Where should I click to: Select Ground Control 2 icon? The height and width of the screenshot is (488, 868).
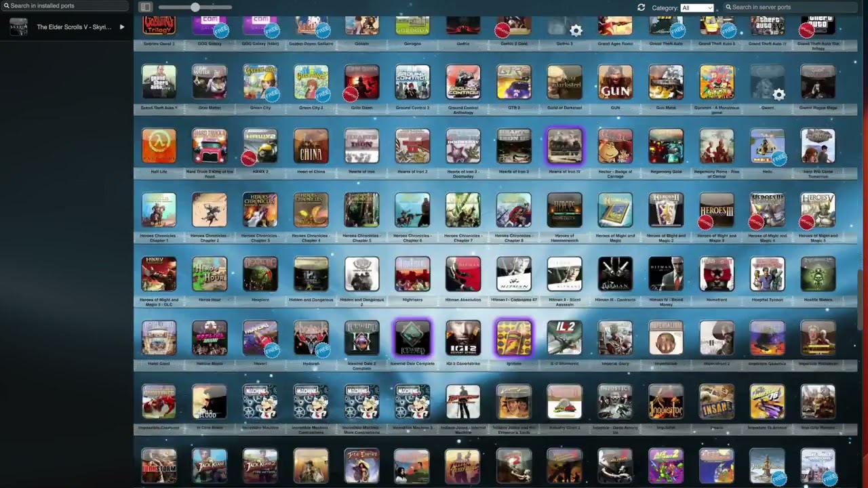(x=412, y=82)
